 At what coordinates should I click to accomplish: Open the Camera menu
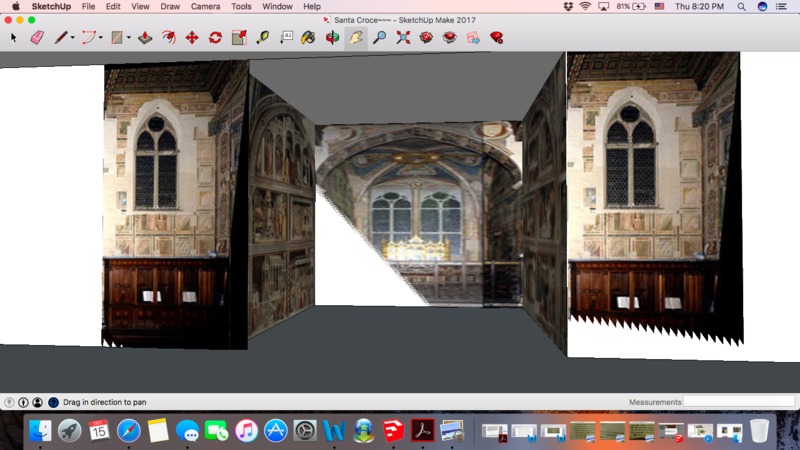pos(205,7)
